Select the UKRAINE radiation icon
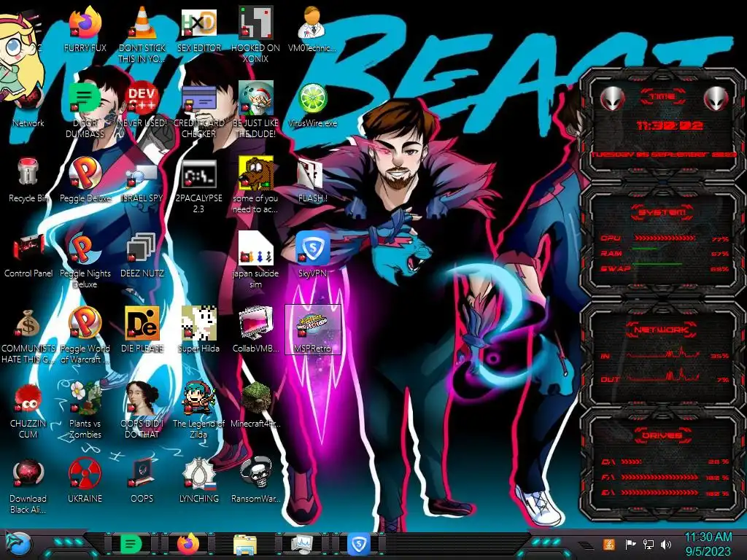747x560 pixels. 85,481
